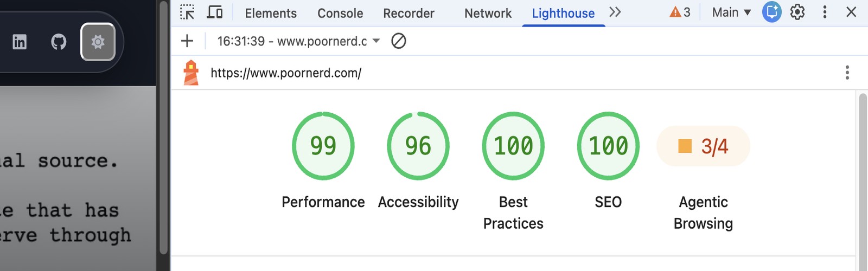Jump to Performance score gauge 99
868x271 pixels.
tap(323, 146)
